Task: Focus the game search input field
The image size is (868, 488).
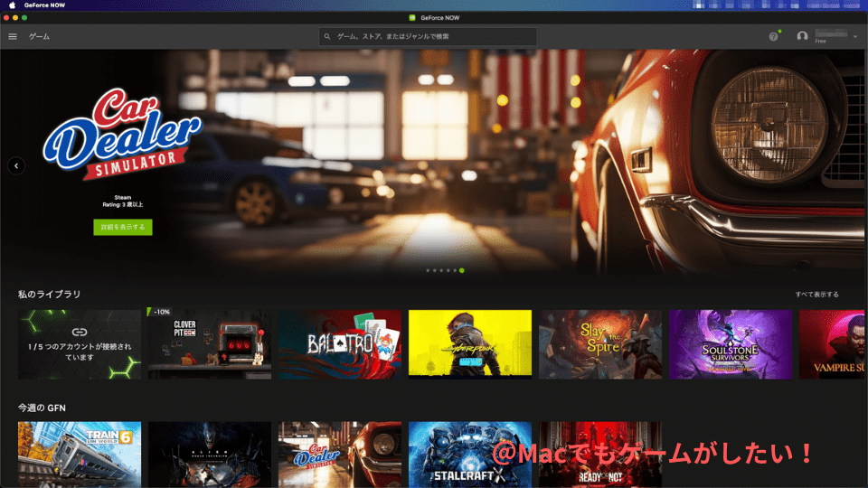Action: [434, 36]
